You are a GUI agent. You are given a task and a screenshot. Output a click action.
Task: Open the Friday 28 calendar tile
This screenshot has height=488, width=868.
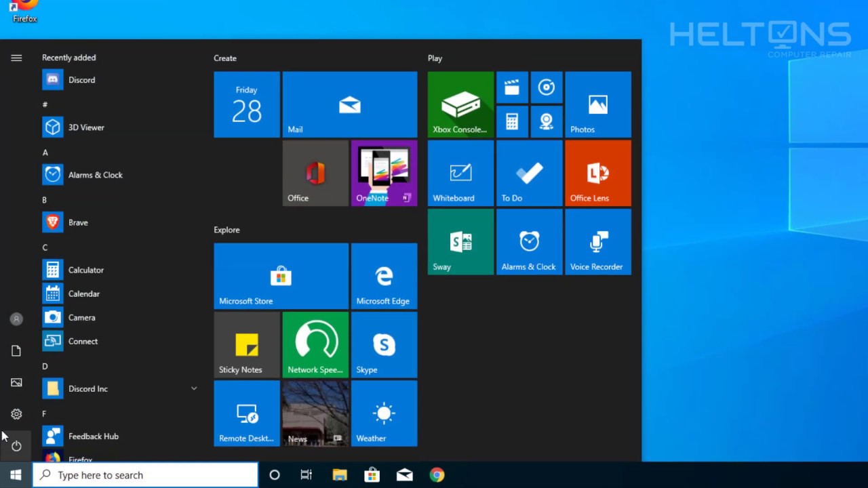[x=247, y=104]
